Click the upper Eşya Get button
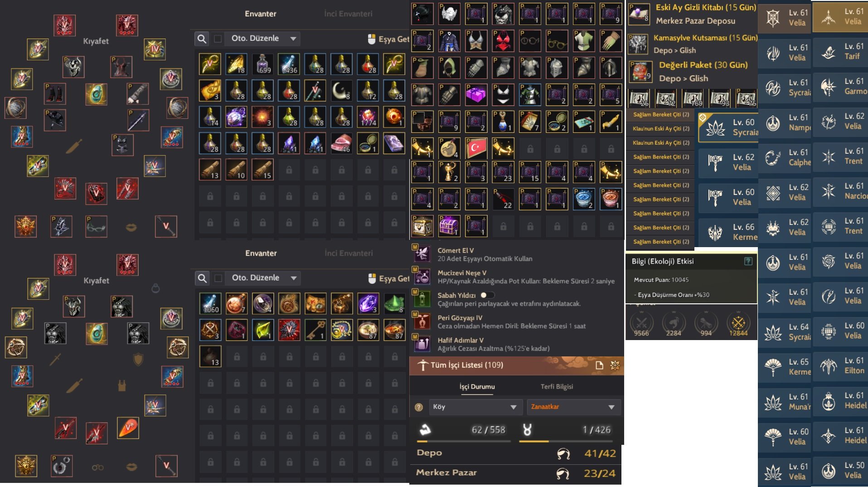The height and width of the screenshot is (487, 868). [x=388, y=39]
